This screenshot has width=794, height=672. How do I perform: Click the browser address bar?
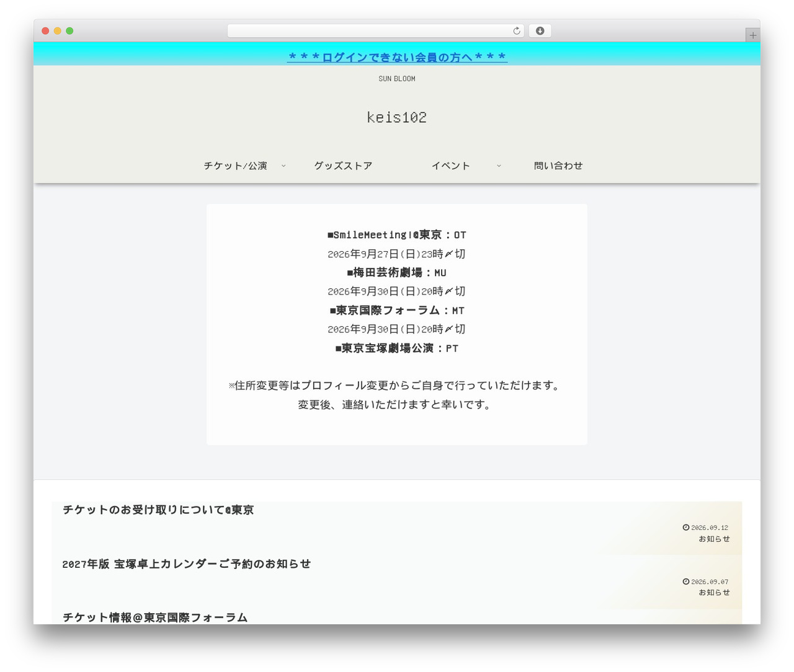pyautogui.click(x=375, y=31)
